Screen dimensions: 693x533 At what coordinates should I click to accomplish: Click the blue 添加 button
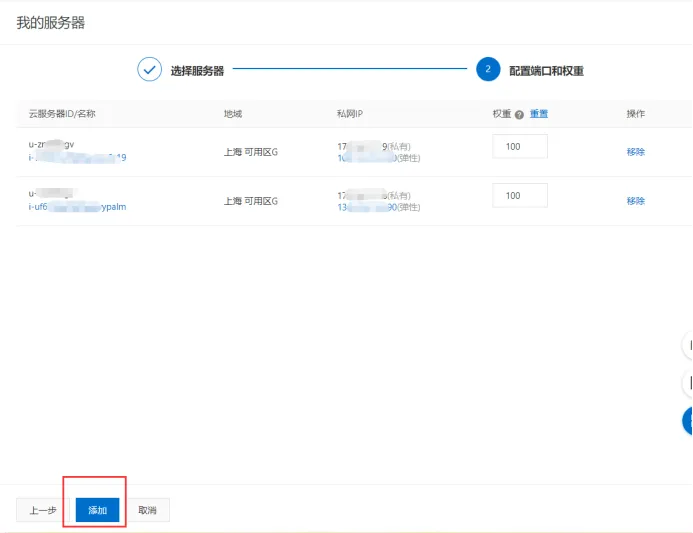pyautogui.click(x=97, y=510)
